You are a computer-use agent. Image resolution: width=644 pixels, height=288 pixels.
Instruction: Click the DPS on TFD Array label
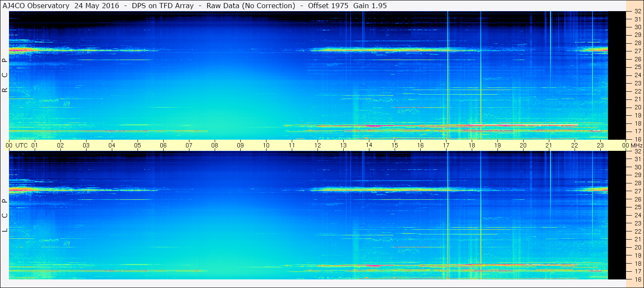162,6
